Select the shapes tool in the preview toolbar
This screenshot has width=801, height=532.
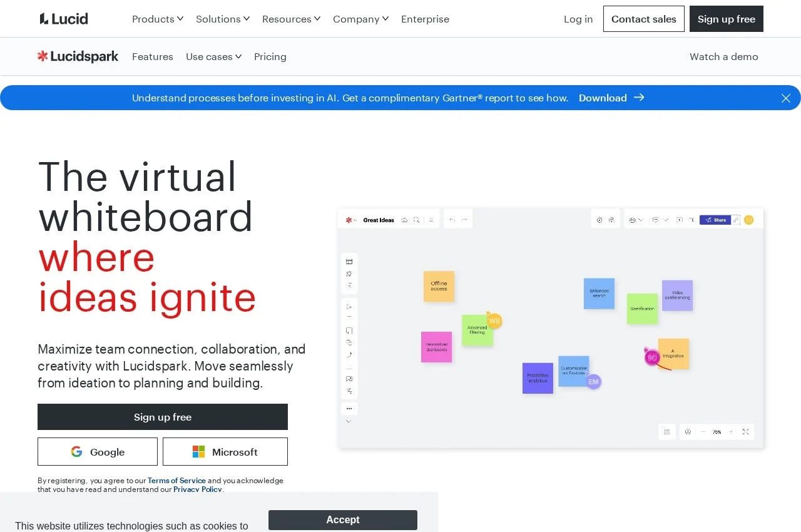(349, 342)
